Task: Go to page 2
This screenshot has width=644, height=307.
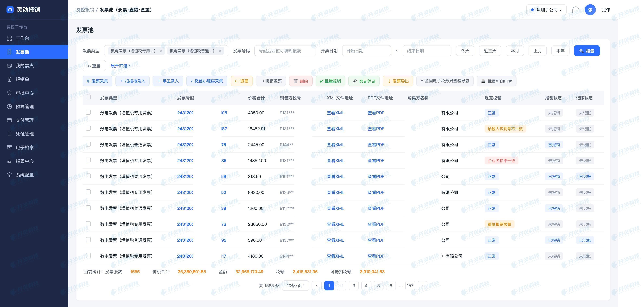Action: [341, 286]
